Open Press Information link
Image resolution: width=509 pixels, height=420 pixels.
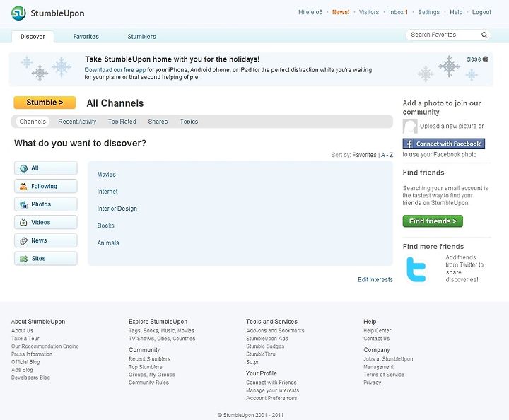tap(32, 354)
